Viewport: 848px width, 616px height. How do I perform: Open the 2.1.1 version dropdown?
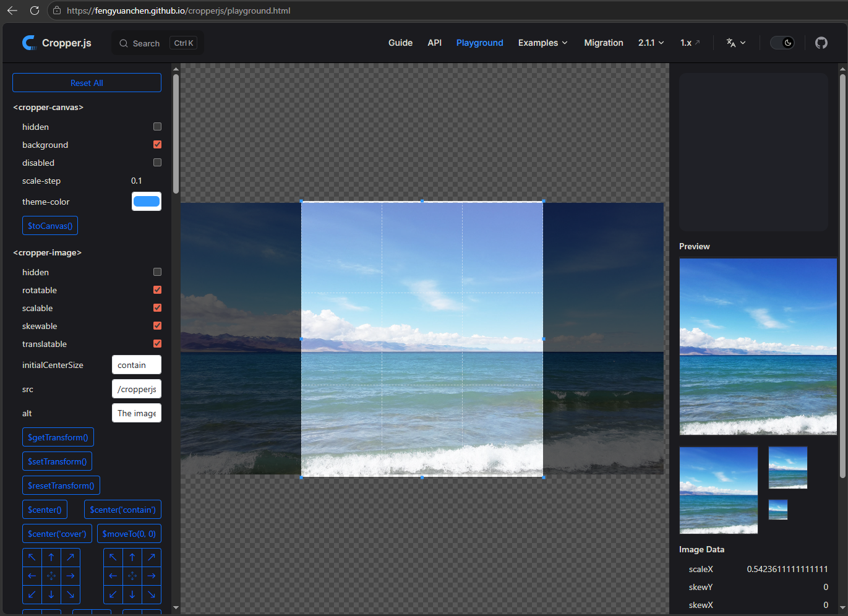(651, 43)
